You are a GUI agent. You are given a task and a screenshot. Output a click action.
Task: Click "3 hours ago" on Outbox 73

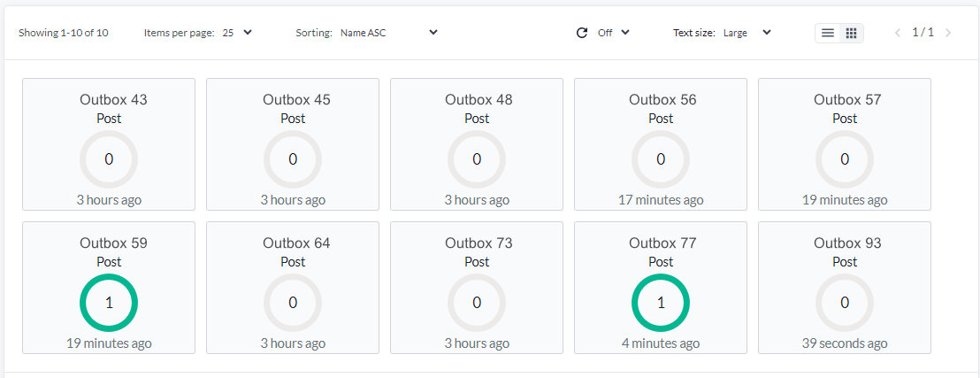(476, 343)
